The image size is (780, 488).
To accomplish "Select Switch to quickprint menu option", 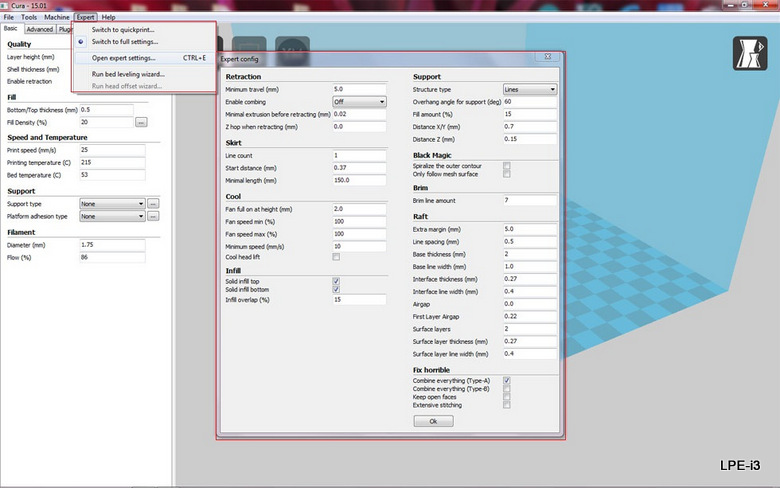I will coord(131,30).
